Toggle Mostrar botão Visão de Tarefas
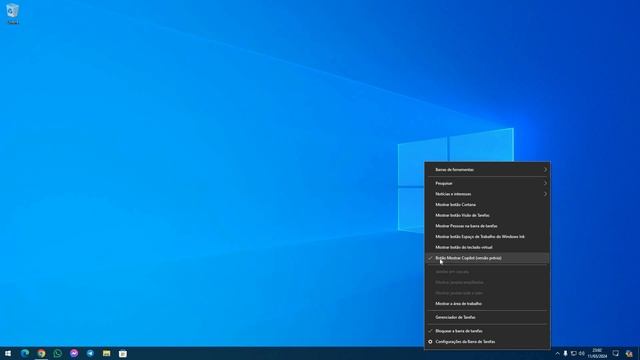 point(487,215)
